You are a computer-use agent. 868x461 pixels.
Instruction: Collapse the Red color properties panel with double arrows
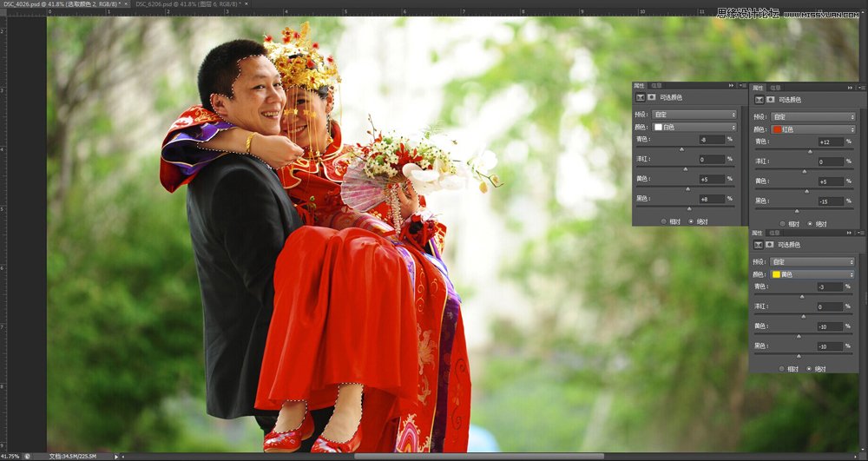point(851,88)
